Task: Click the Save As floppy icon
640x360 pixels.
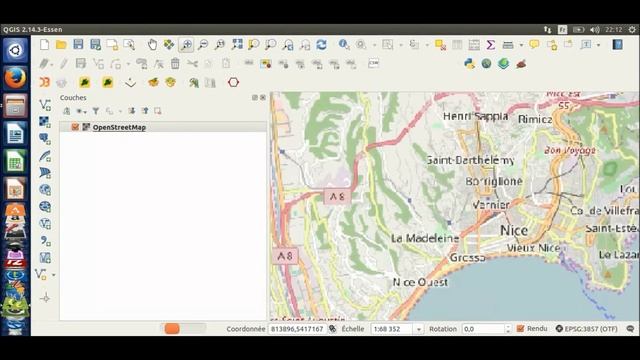Action: click(x=96, y=44)
